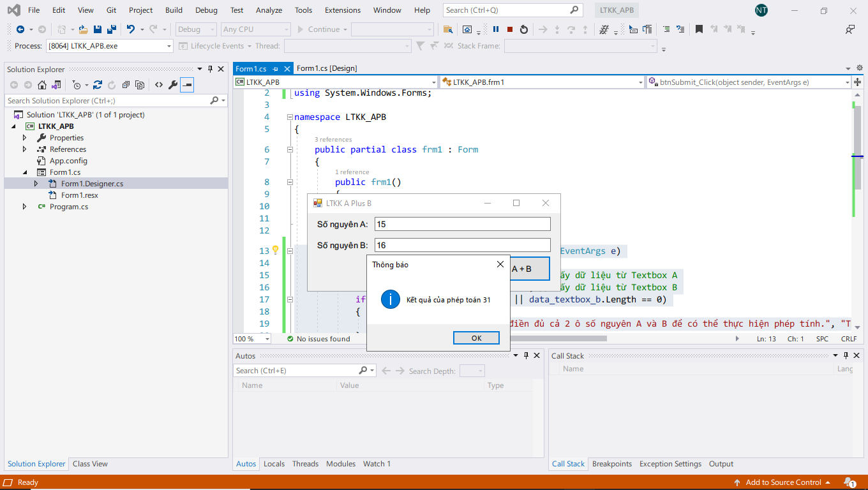Expand the References tree node
Image resolution: width=868 pixels, height=490 pixels.
(x=25, y=149)
